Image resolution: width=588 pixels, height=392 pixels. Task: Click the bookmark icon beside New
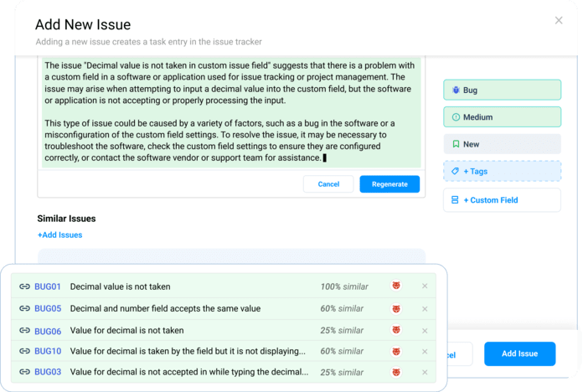(x=456, y=144)
